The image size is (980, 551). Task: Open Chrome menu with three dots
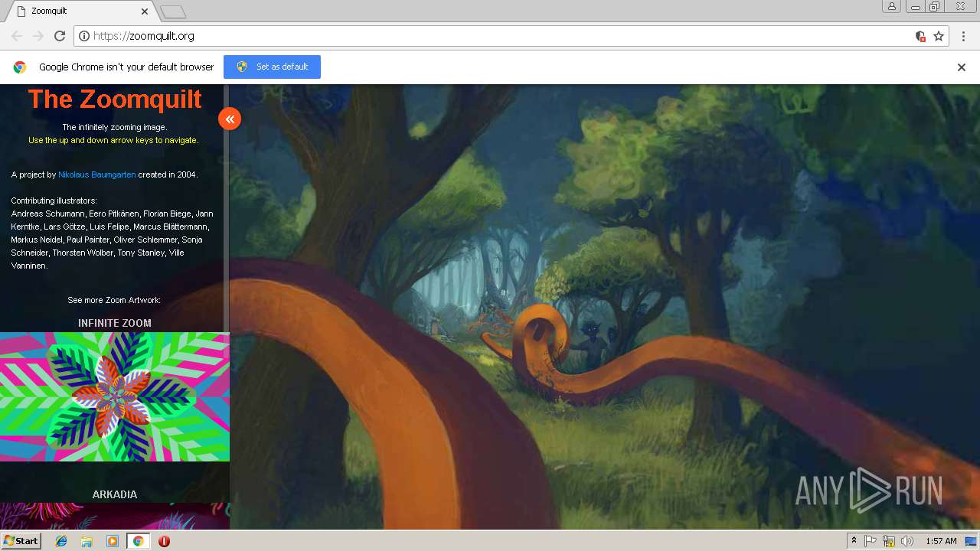pos(962,36)
